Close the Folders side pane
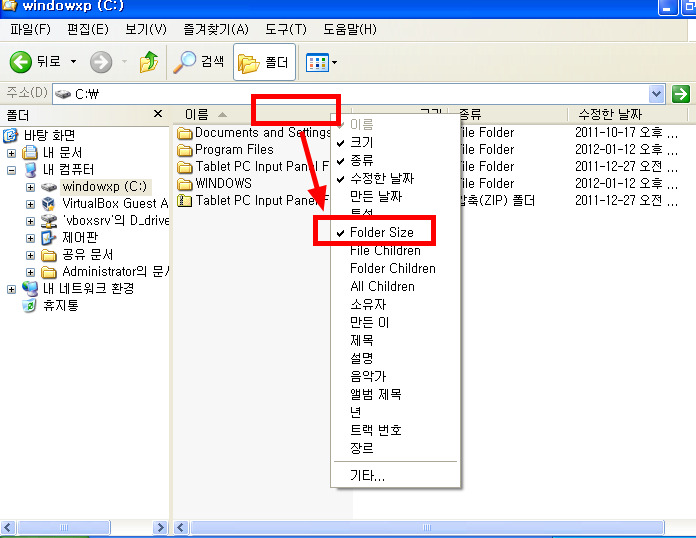 (157, 114)
